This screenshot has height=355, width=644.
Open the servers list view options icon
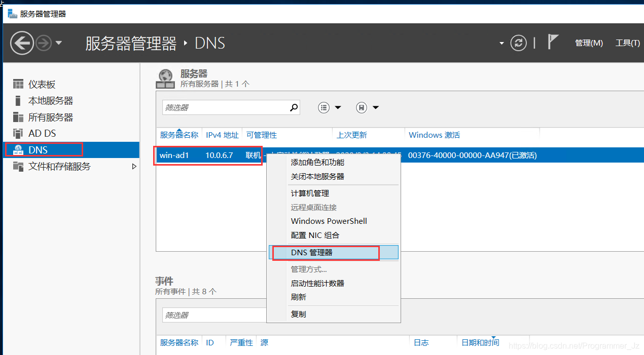pos(324,107)
